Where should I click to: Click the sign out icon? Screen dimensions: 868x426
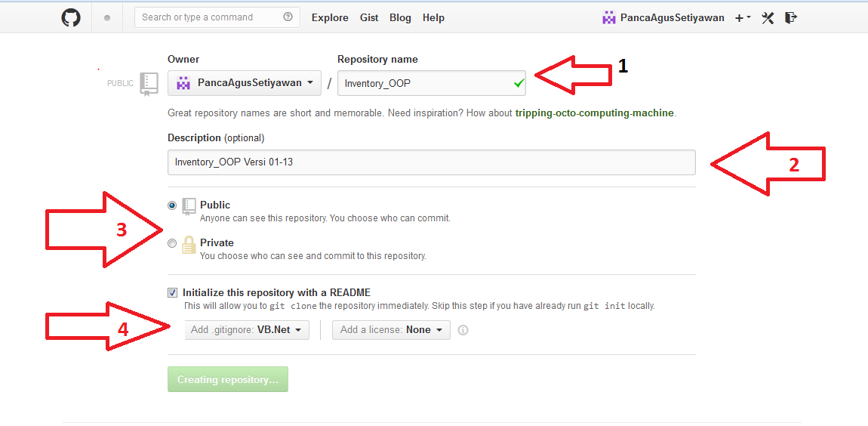click(x=790, y=17)
